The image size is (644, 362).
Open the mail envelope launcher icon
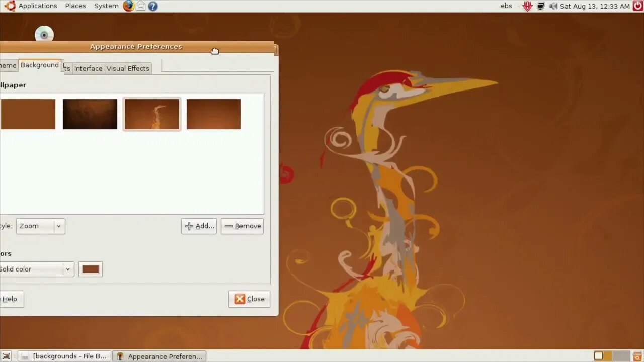tap(141, 6)
